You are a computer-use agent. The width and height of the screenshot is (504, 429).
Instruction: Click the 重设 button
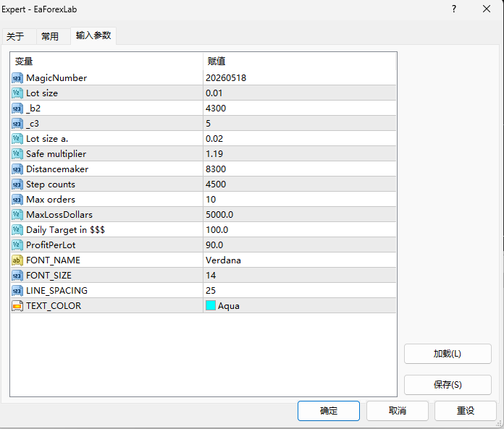tap(466, 411)
